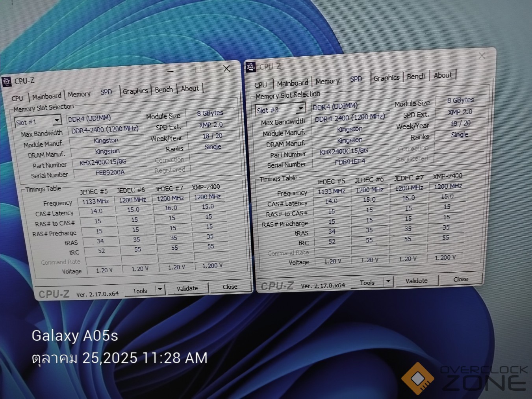Open the CPU tab in the Slot #1 window
This screenshot has width=532, height=399.
17,98
